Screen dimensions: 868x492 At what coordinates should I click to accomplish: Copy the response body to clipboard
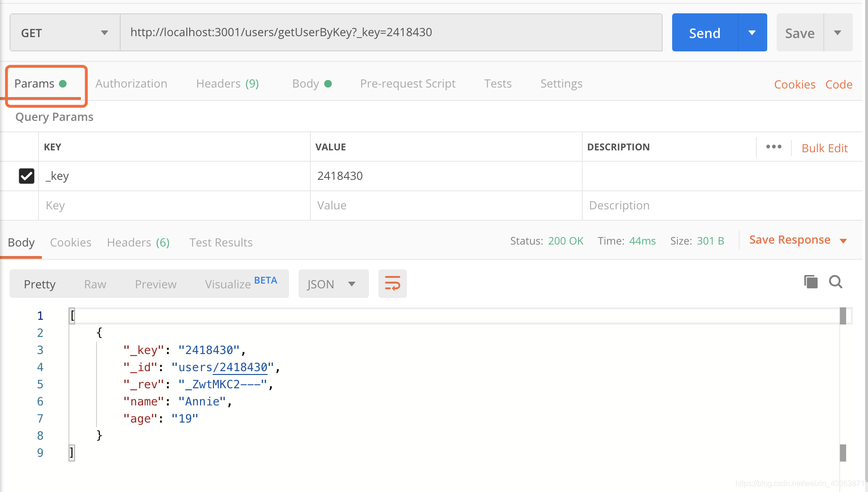click(810, 282)
